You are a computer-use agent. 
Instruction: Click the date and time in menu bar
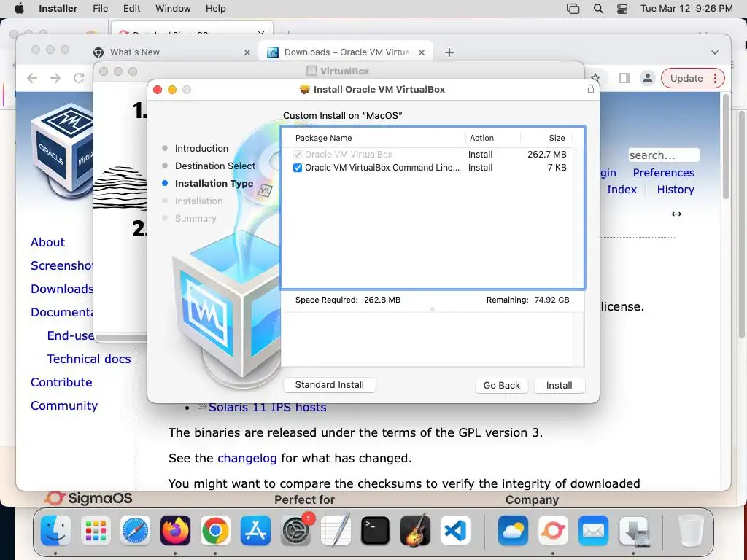[x=686, y=9]
